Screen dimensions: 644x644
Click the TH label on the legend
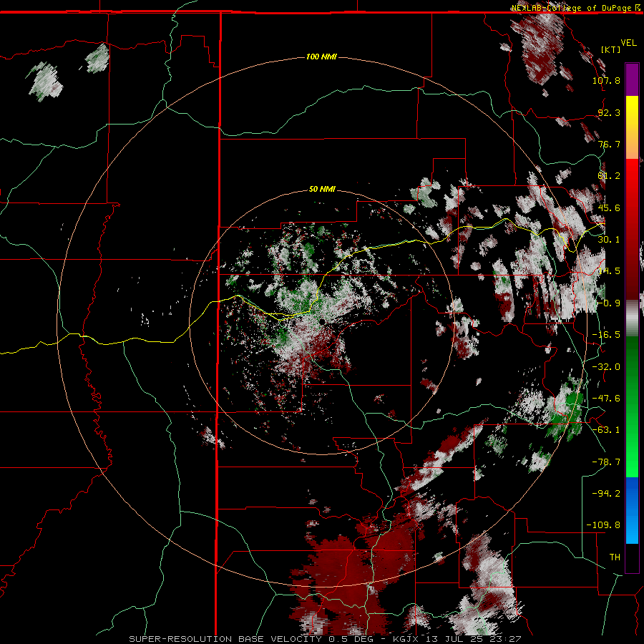tap(615, 557)
